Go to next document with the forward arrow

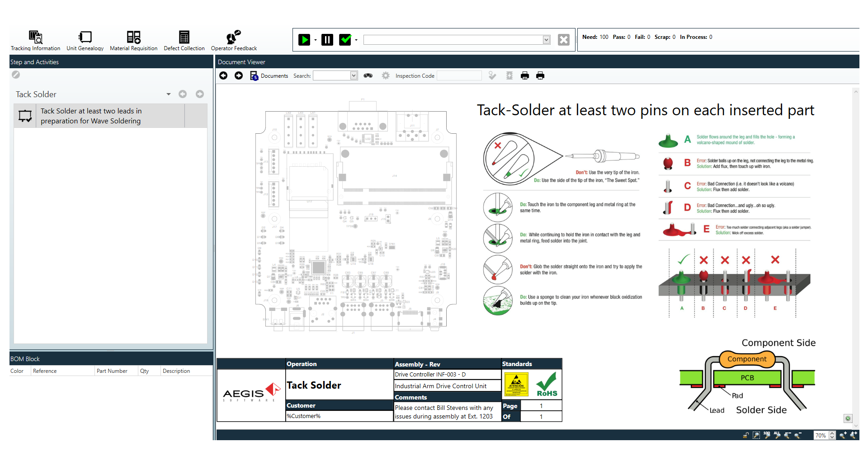pos(239,75)
